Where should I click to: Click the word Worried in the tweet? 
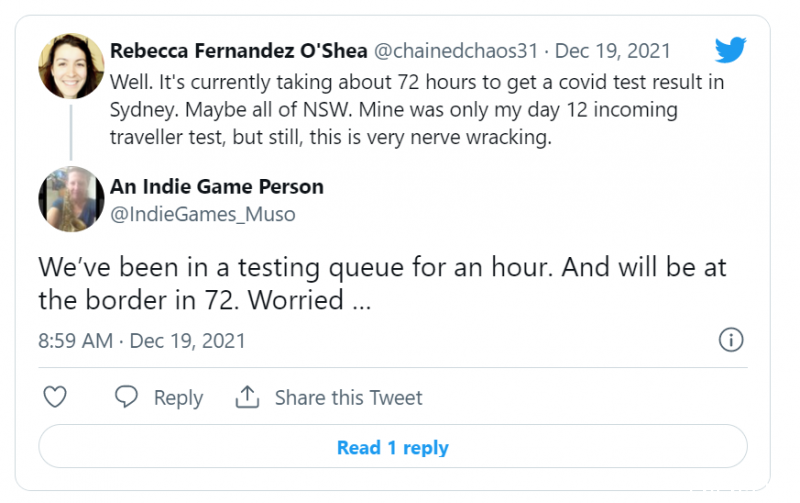(295, 300)
